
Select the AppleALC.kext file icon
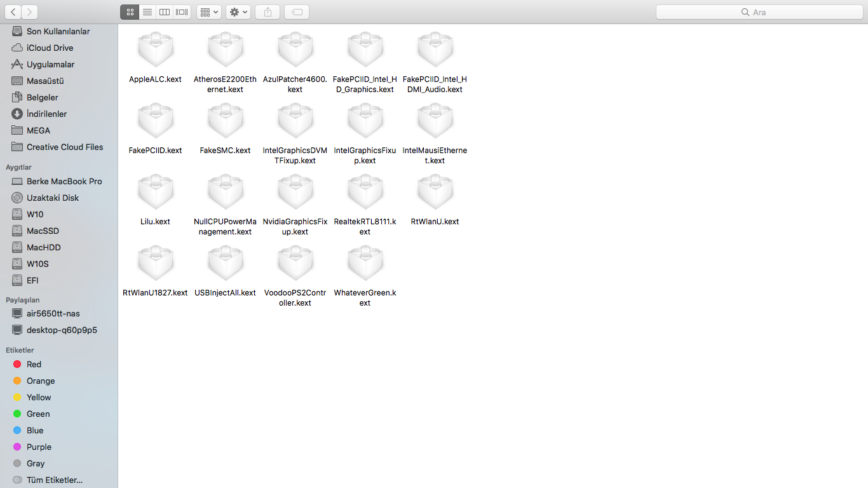pyautogui.click(x=156, y=50)
